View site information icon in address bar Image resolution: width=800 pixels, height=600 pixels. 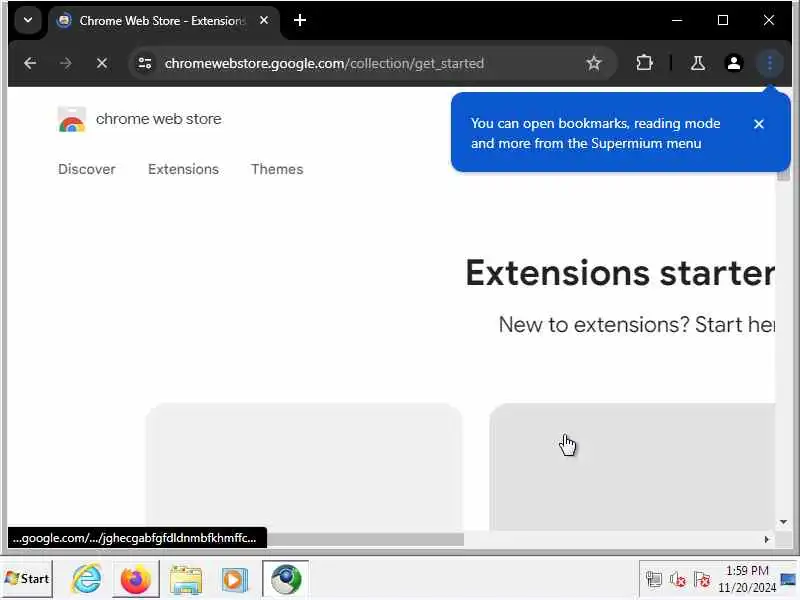[x=145, y=63]
